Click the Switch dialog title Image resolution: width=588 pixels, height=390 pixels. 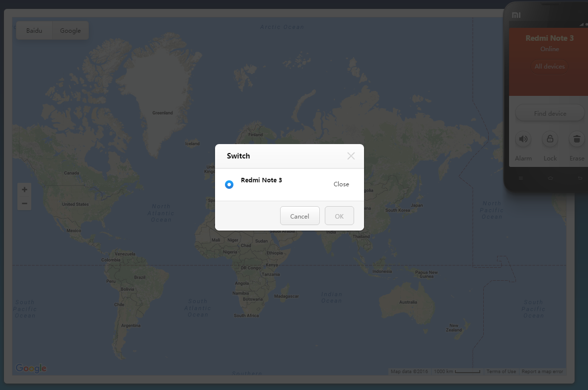(x=238, y=156)
